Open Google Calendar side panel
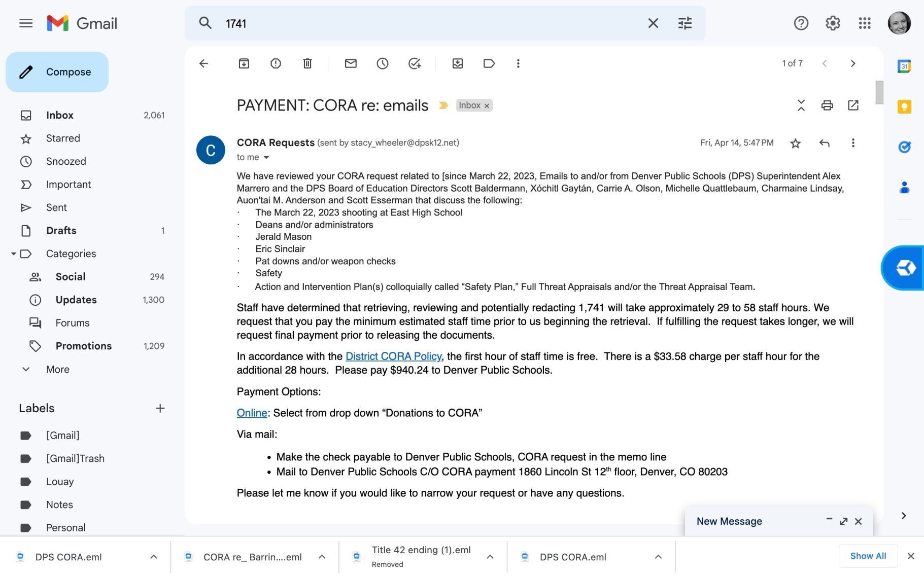Image resolution: width=924 pixels, height=577 pixels. 904,66
